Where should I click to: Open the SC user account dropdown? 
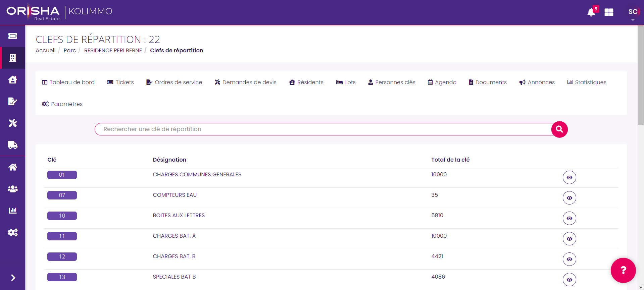tap(633, 13)
